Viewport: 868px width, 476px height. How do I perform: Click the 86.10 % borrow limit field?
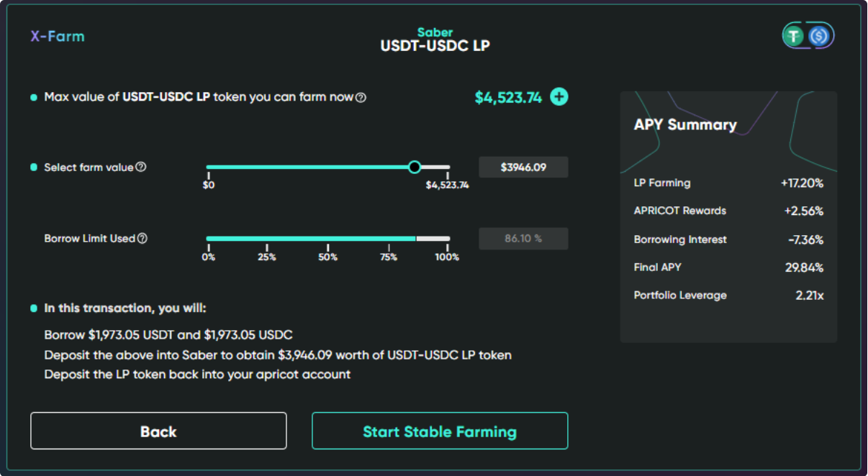point(523,239)
